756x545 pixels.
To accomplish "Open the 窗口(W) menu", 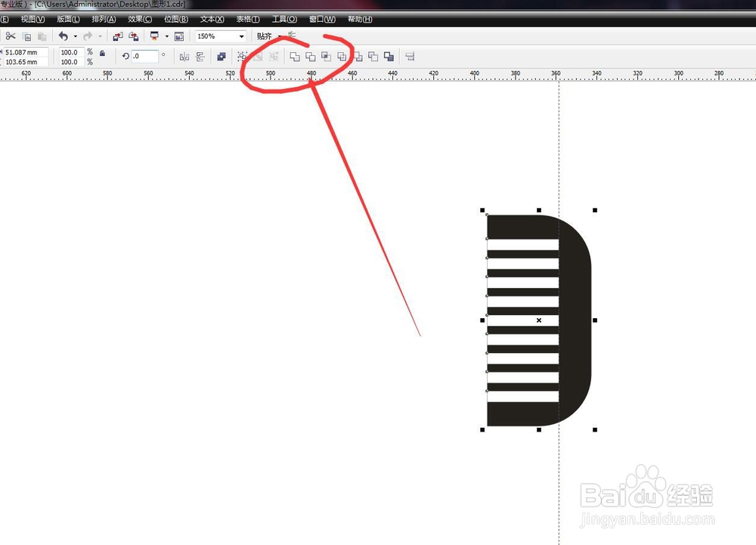I will pyautogui.click(x=322, y=19).
